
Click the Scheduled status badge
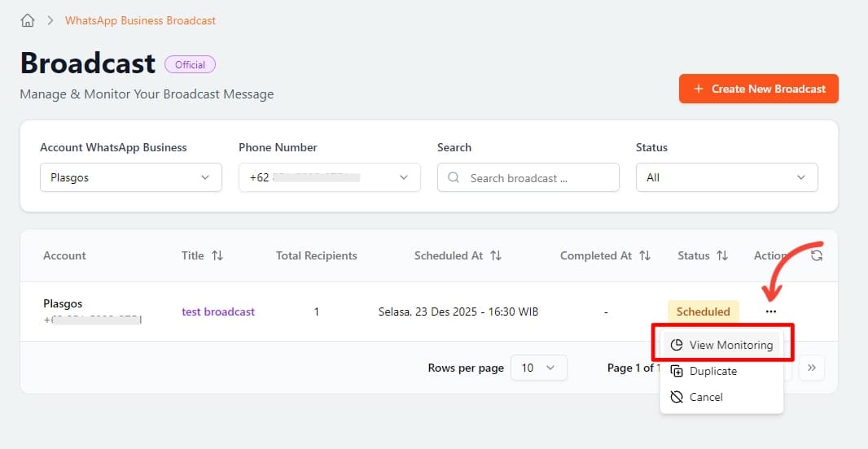(x=703, y=312)
